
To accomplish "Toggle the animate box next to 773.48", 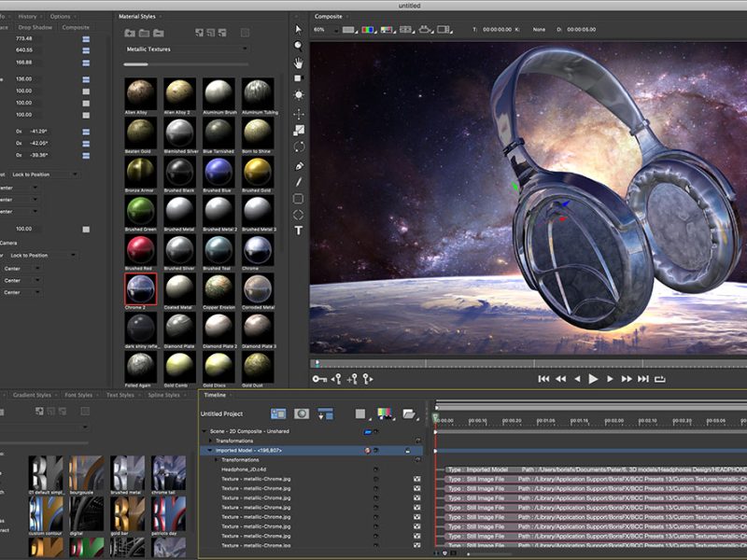I will (x=86, y=39).
